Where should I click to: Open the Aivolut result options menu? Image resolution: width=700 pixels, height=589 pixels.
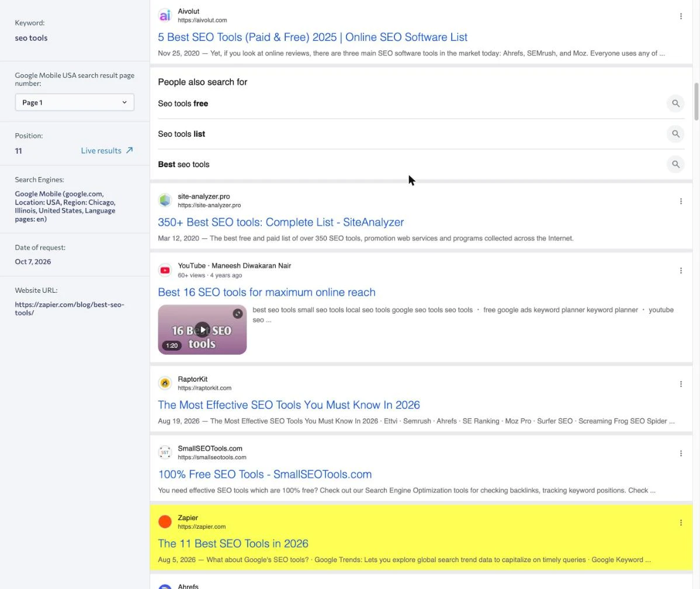click(x=681, y=16)
